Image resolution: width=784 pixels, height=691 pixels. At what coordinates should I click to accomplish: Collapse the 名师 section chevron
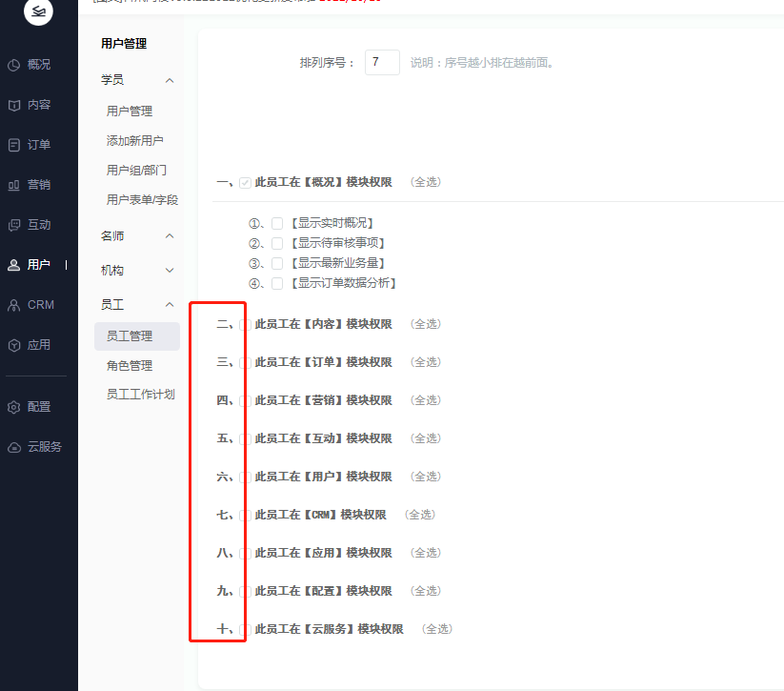point(170,235)
